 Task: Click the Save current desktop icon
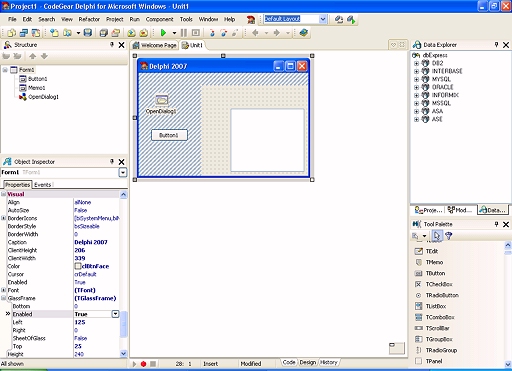(x=339, y=19)
